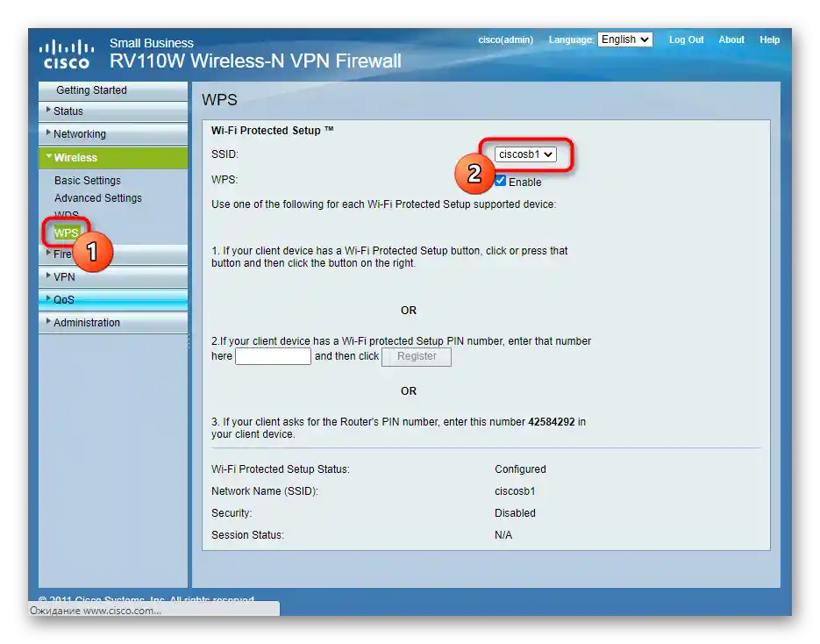Click the Cisco logo
Screen dimensions: 820x644
(67, 54)
